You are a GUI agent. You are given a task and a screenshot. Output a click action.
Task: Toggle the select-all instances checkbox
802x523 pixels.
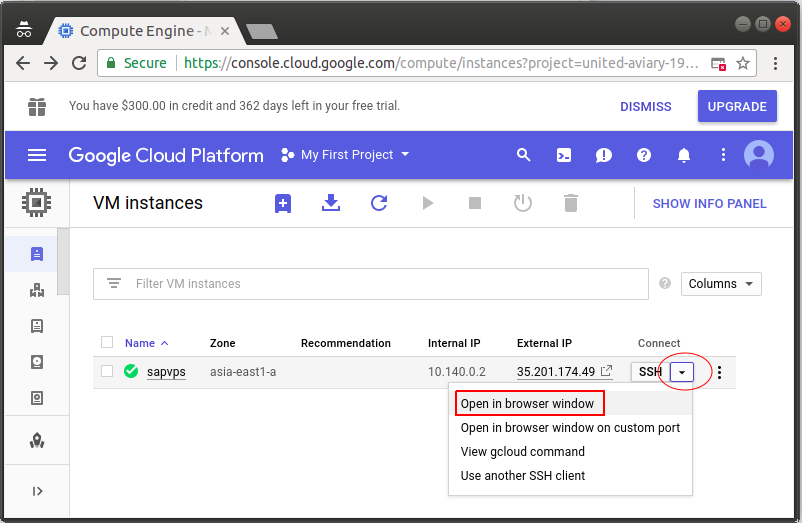pos(107,342)
